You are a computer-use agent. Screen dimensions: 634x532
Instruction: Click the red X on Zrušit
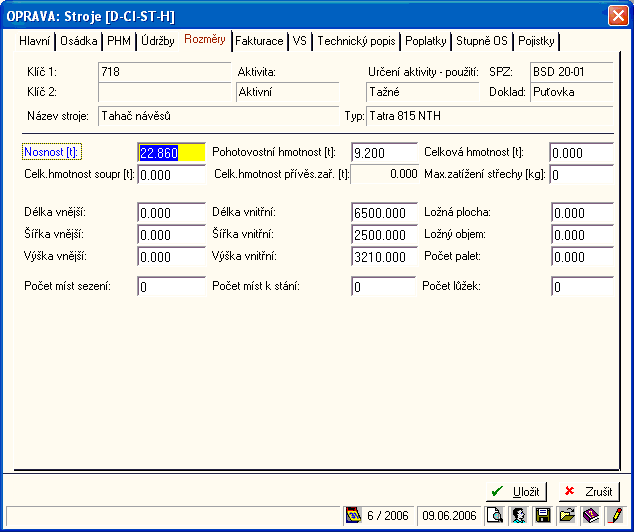(569, 491)
